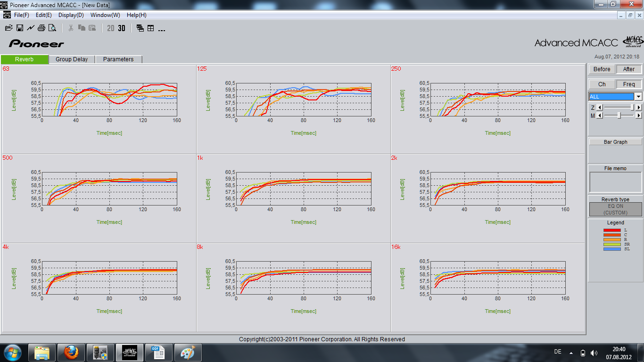Click the receive data zigzag icon
This screenshot has height=362, width=644.
[31, 28]
